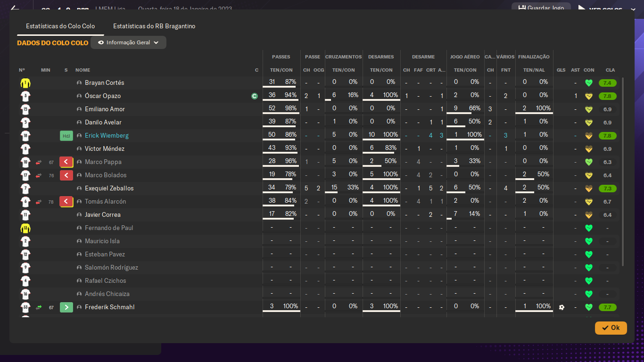Click substitution swap icon for Frederik Schmahl
The image size is (644, 362).
(x=39, y=307)
